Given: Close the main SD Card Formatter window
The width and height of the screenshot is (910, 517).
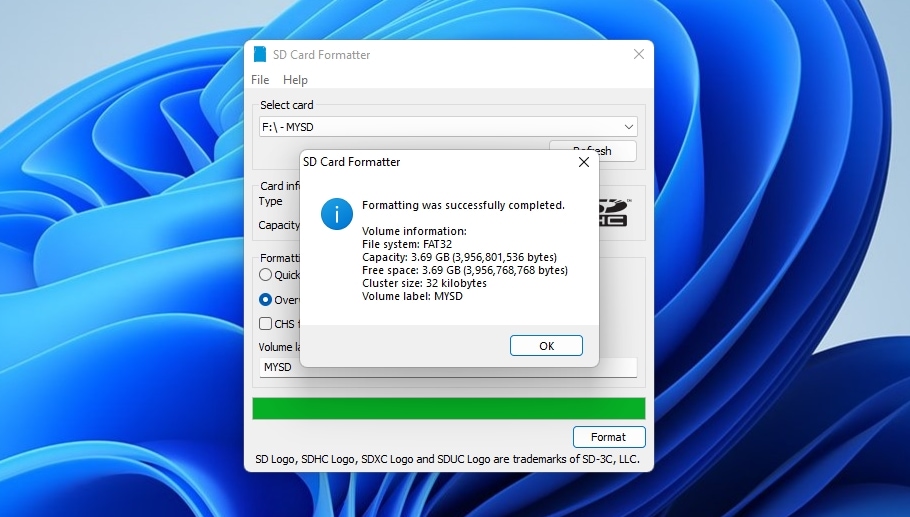Looking at the screenshot, I should pyautogui.click(x=639, y=54).
